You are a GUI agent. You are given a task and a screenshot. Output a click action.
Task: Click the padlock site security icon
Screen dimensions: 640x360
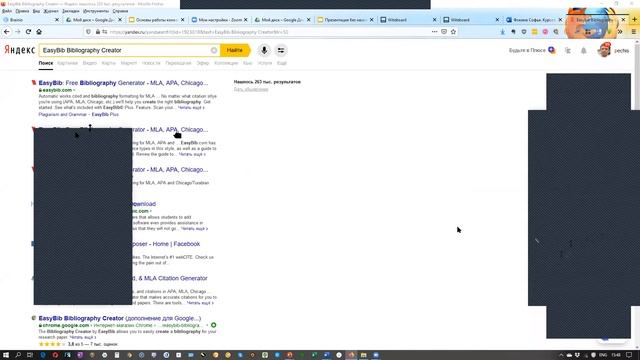(x=98, y=31)
